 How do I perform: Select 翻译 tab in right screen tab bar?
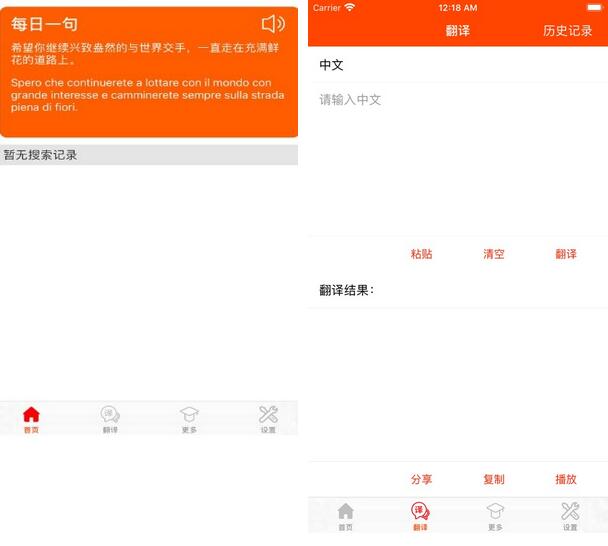[420, 517]
